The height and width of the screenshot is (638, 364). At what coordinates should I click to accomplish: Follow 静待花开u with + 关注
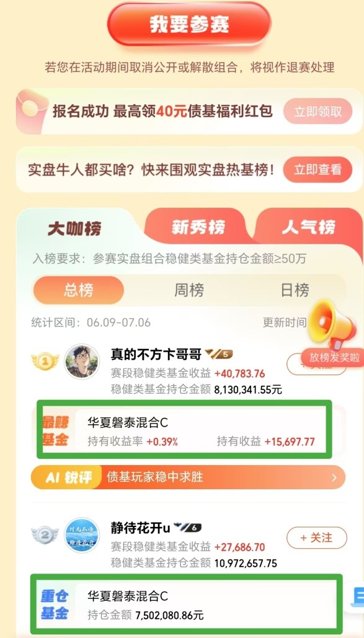pyautogui.click(x=317, y=538)
